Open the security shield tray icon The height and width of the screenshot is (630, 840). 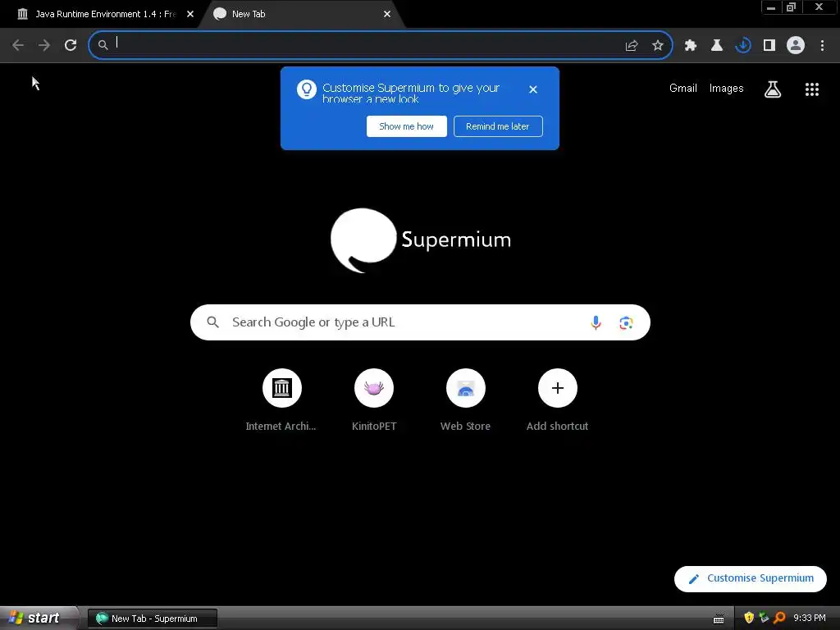[749, 619]
